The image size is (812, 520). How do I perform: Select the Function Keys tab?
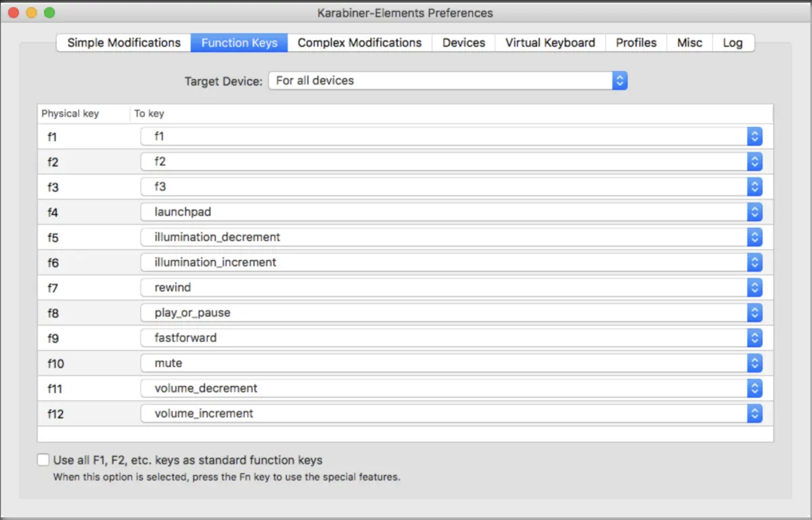tap(240, 43)
